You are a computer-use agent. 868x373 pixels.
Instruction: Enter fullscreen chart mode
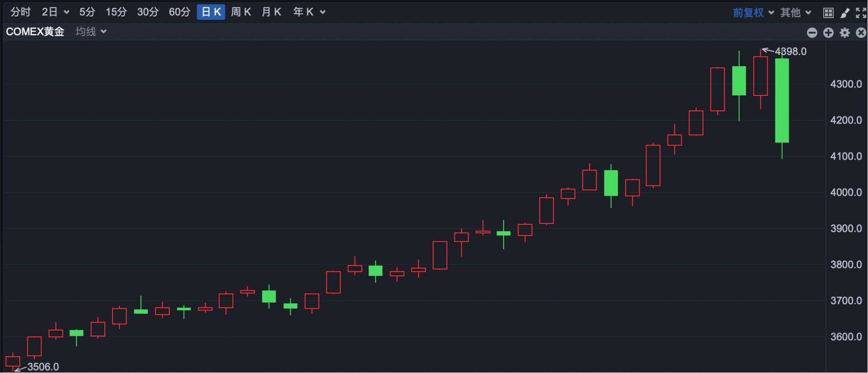[861, 13]
